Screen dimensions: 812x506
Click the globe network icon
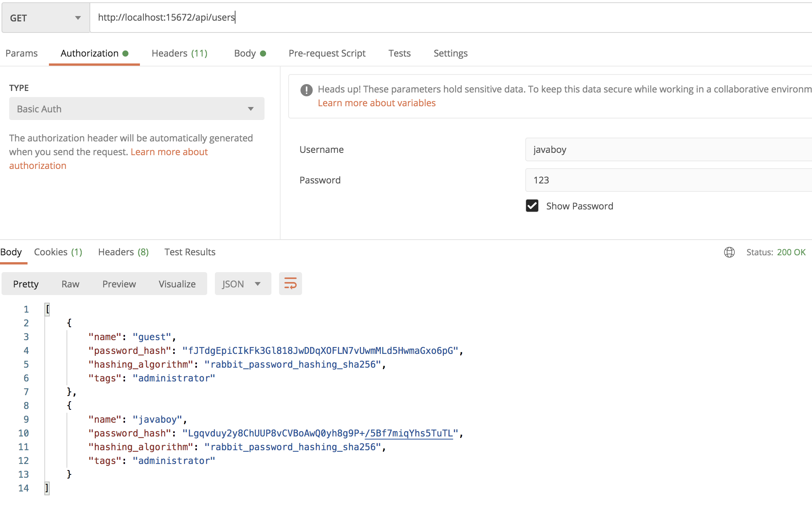pyautogui.click(x=729, y=252)
